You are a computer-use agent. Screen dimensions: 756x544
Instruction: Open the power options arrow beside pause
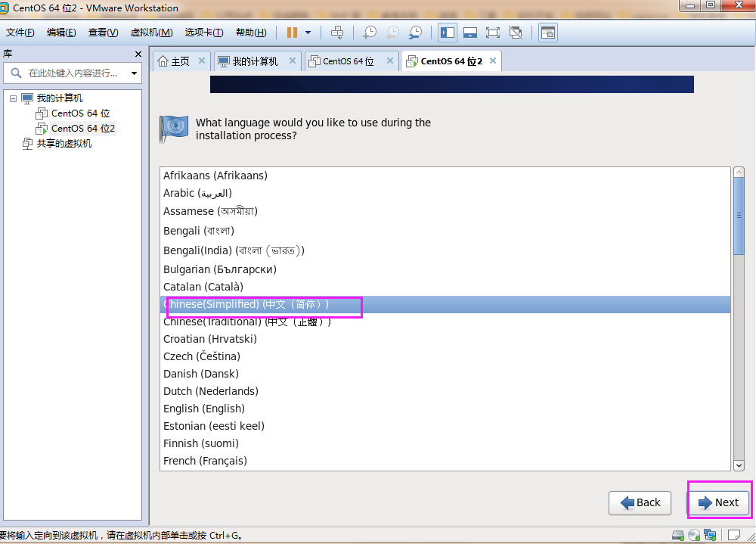click(308, 33)
